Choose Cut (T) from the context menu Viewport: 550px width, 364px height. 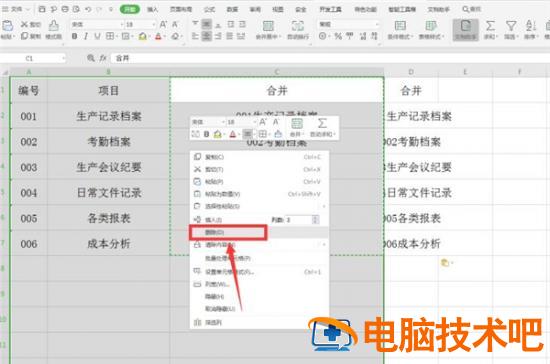259,169
